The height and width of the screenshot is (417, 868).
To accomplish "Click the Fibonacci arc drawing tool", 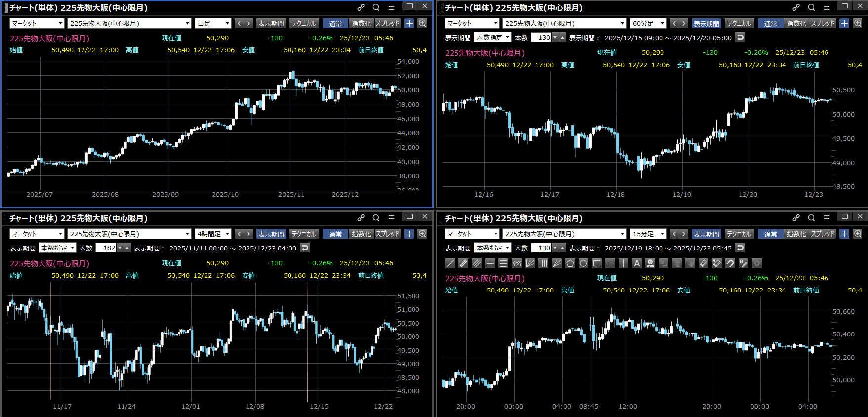I will [517, 263].
